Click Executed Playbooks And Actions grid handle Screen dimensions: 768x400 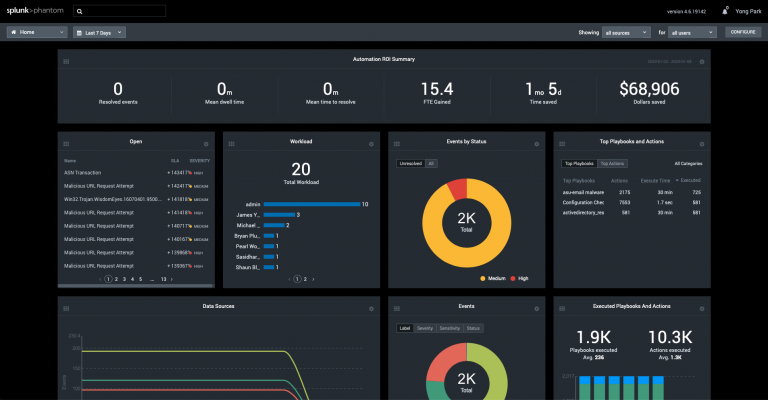tap(562, 308)
